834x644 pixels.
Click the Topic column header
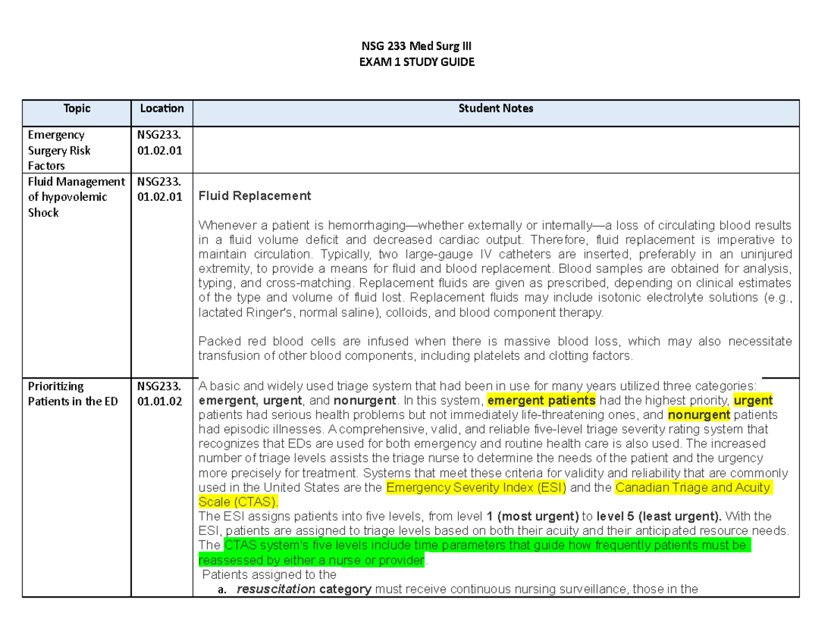click(x=76, y=108)
